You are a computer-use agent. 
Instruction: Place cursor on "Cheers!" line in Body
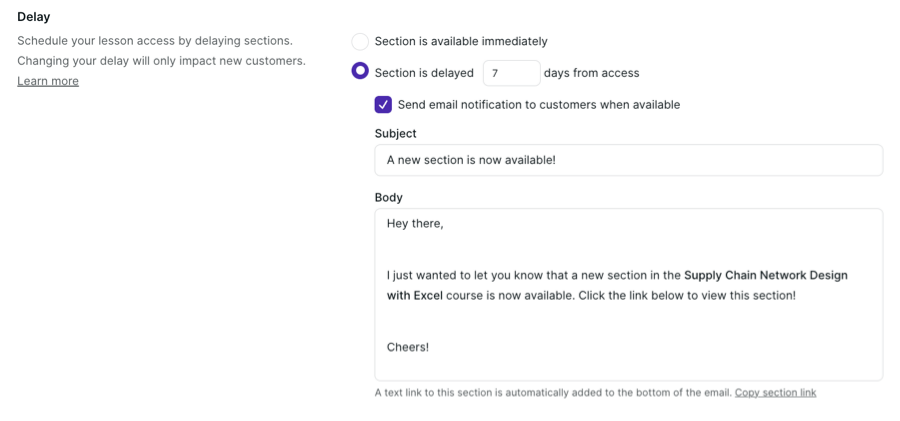coord(408,347)
